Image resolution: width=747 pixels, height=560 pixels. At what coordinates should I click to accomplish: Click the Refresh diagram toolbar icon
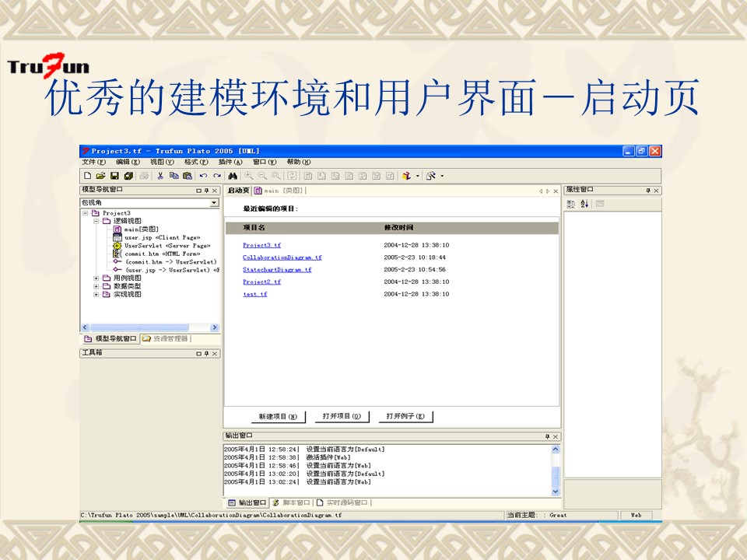292,176
